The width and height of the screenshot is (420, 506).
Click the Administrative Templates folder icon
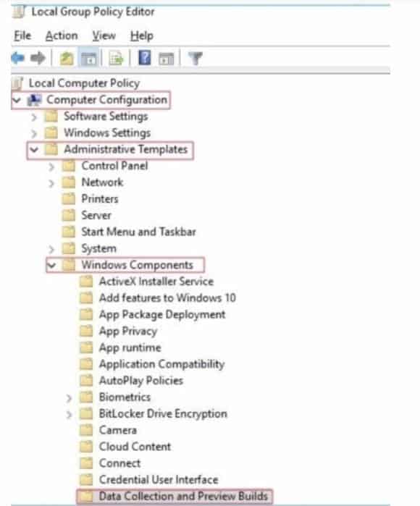(x=51, y=149)
